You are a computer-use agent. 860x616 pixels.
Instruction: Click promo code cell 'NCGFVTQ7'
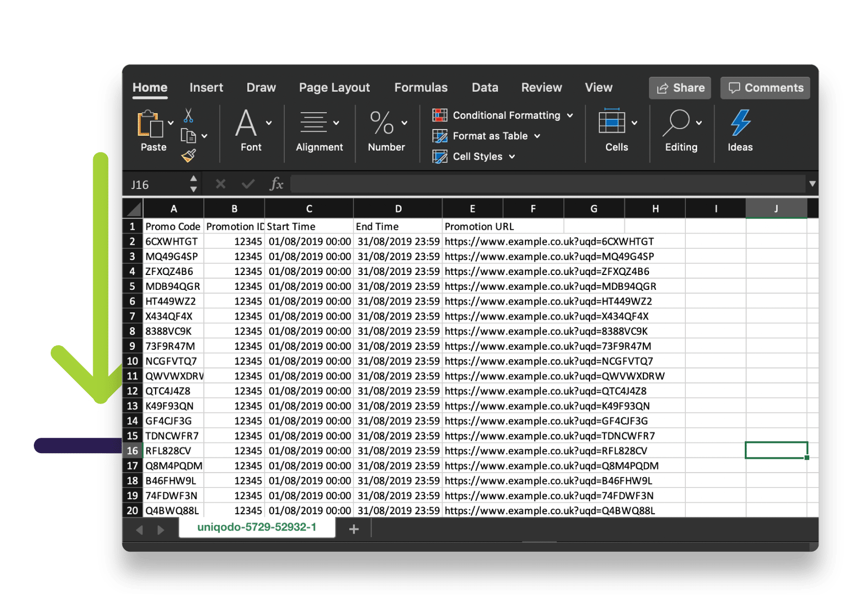(x=174, y=361)
